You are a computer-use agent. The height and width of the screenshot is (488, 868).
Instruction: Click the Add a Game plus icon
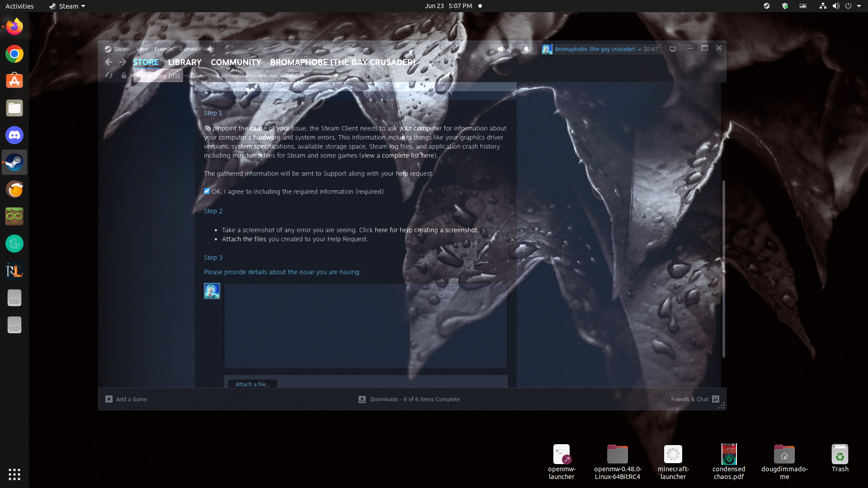tap(108, 399)
